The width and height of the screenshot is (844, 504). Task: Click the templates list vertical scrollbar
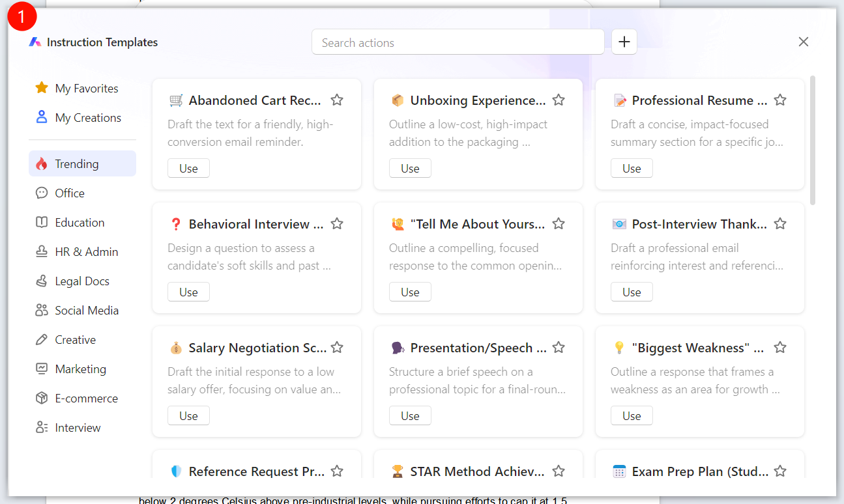[x=813, y=140]
